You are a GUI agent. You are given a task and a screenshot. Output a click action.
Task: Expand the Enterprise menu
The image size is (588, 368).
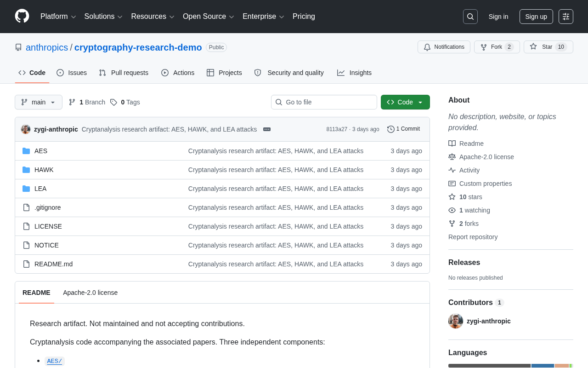tap(264, 17)
